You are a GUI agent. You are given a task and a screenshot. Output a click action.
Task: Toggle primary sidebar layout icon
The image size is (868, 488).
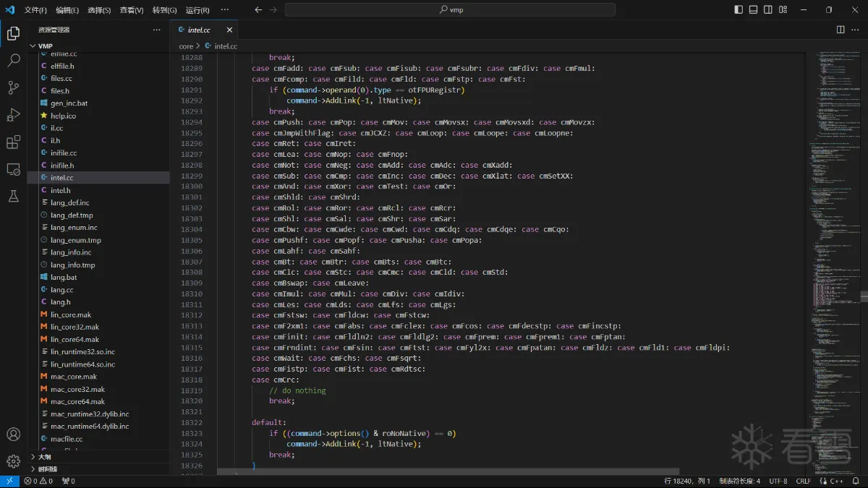point(739,10)
